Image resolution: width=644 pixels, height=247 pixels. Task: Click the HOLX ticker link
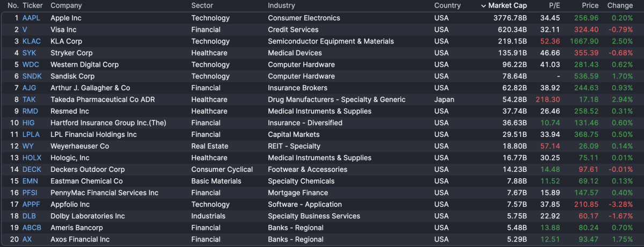(32, 158)
